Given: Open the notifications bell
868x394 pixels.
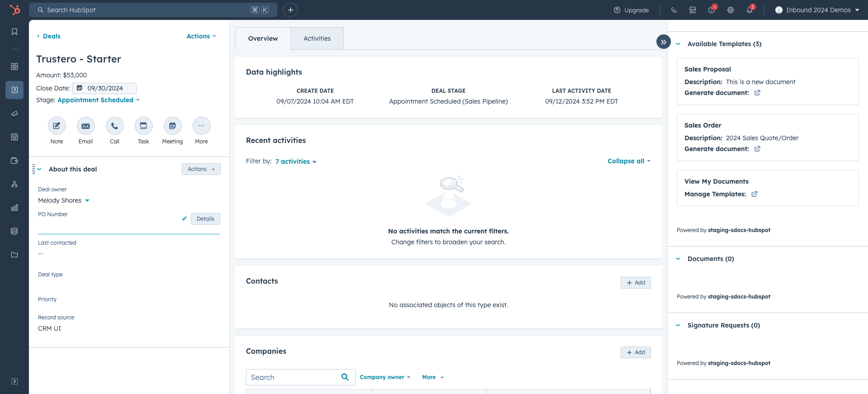Looking at the screenshot, I should [x=750, y=10].
